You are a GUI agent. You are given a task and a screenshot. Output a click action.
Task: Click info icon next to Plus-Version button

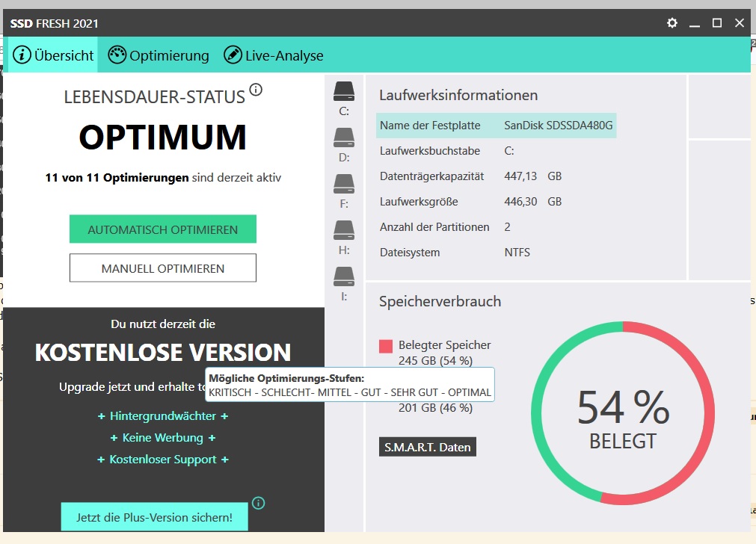[x=259, y=503]
